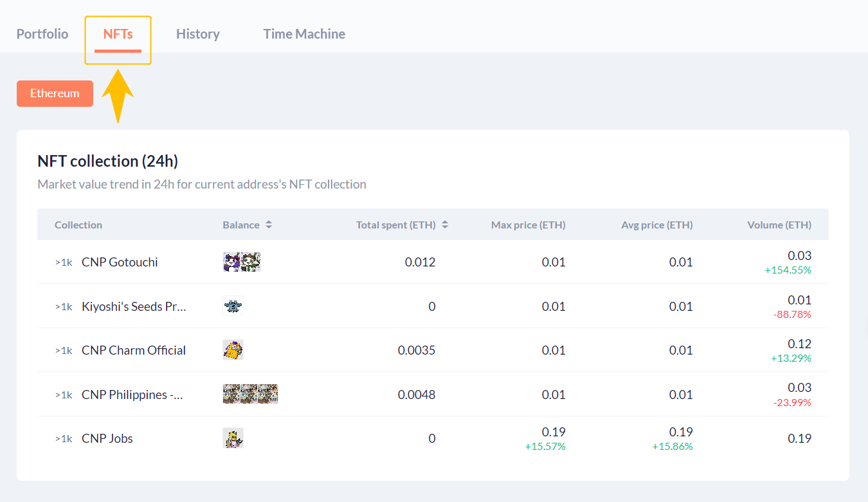Click the Avg price (ETH) header

pyautogui.click(x=657, y=225)
